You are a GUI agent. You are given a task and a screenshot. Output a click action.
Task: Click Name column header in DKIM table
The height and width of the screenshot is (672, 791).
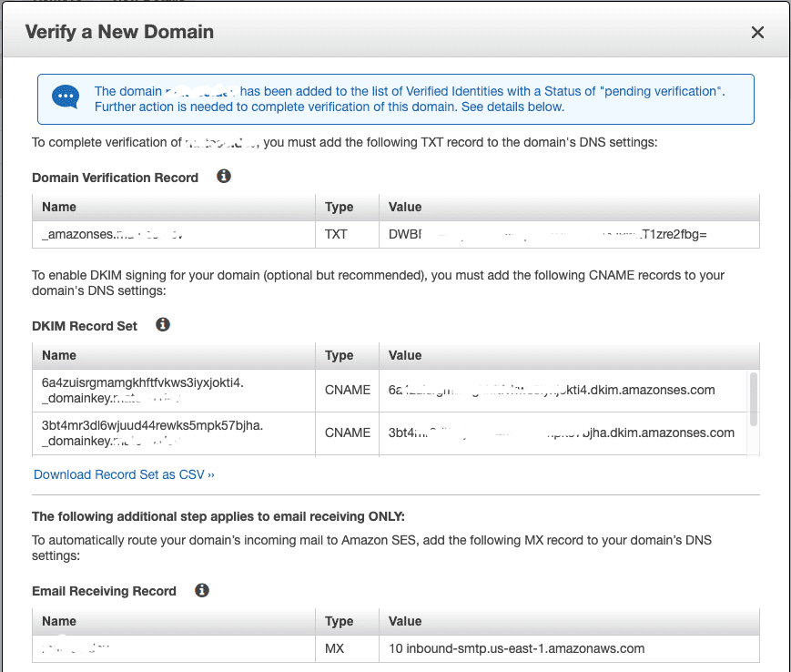(x=59, y=355)
